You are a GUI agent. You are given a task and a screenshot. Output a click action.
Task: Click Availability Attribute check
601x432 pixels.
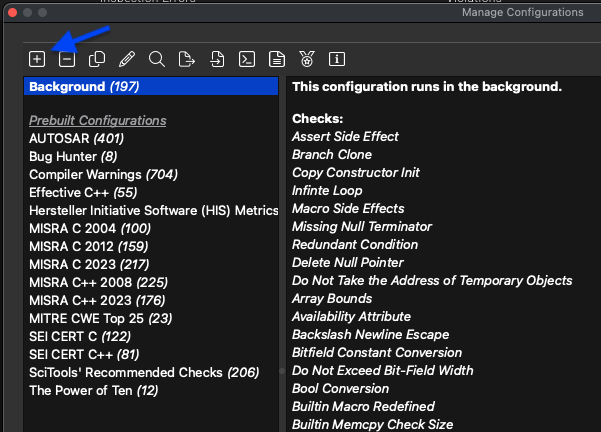click(x=351, y=317)
